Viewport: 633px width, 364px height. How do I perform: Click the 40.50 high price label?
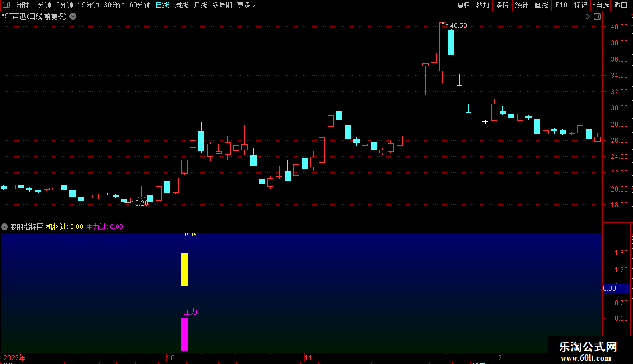pos(458,26)
